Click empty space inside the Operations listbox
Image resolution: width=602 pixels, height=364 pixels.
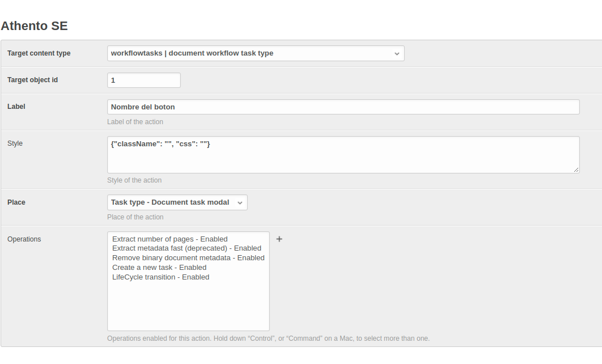[x=188, y=306]
